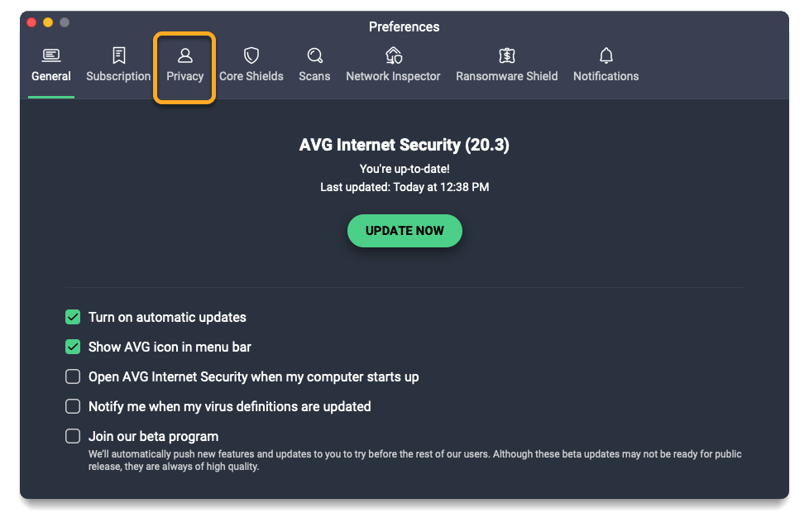Tick the Join our beta program checkbox
The height and width of the screenshot is (532, 809).
click(x=73, y=436)
